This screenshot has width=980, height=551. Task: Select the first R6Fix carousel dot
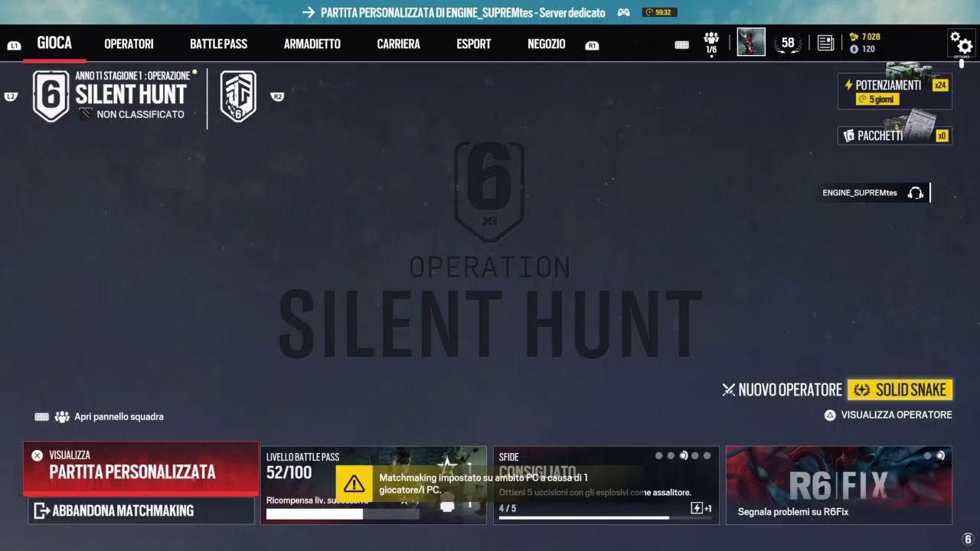click(929, 455)
